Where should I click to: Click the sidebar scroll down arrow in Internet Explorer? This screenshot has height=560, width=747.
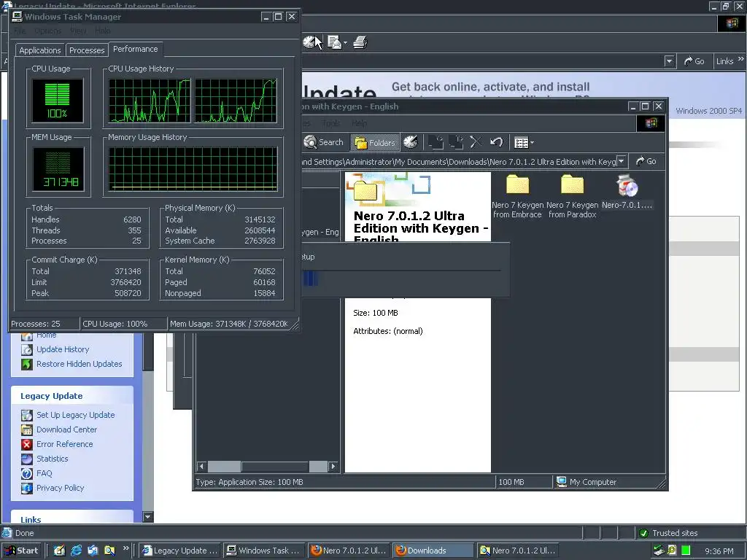click(x=148, y=517)
